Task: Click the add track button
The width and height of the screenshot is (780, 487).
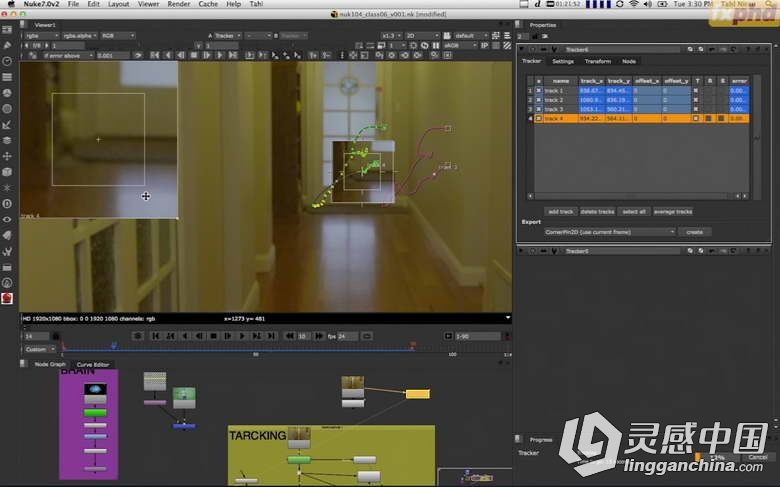Action: pyautogui.click(x=561, y=212)
